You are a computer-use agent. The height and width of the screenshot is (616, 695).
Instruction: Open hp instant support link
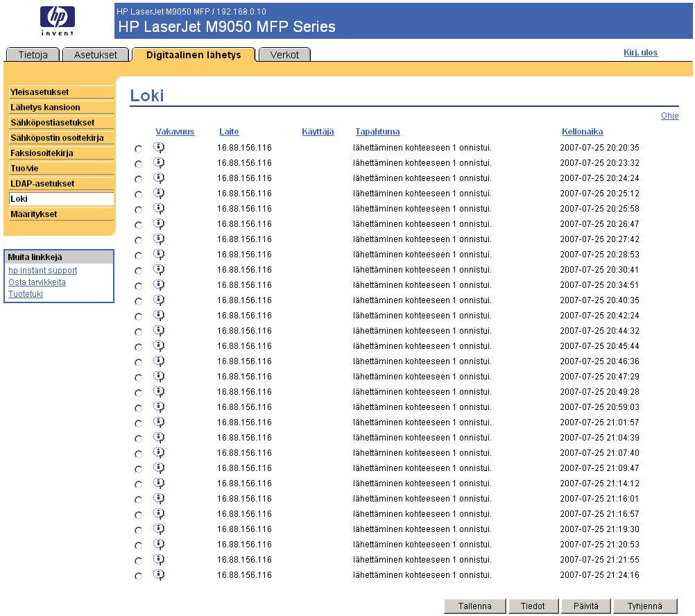pyautogui.click(x=42, y=271)
